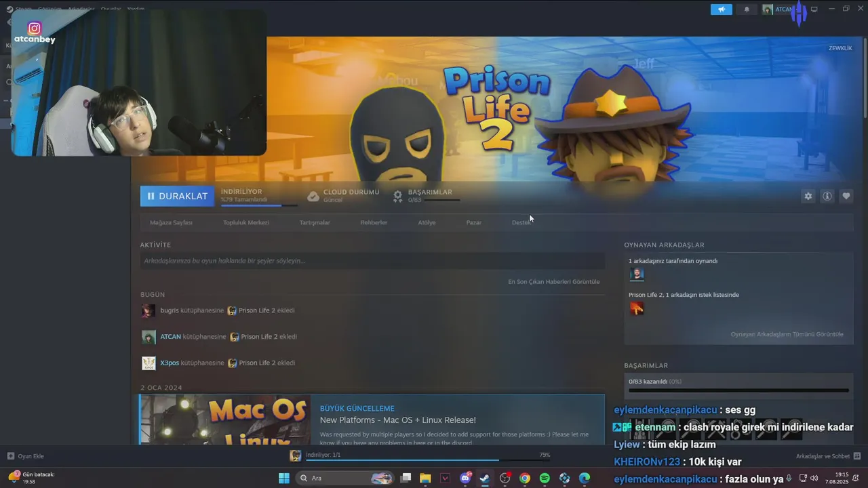This screenshot has width=868, height=488.
Task: Open Başarımlar achievements gear icon
Action: click(x=398, y=196)
